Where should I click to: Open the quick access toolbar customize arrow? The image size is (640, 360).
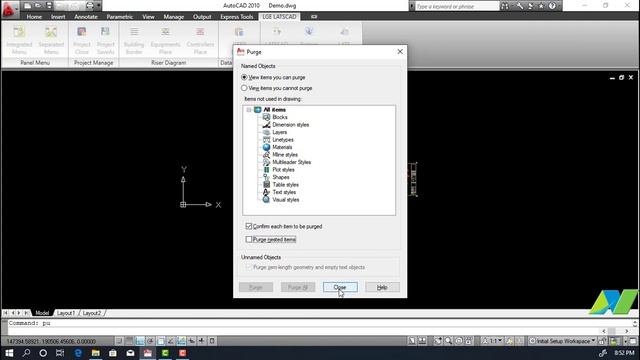click(x=99, y=6)
